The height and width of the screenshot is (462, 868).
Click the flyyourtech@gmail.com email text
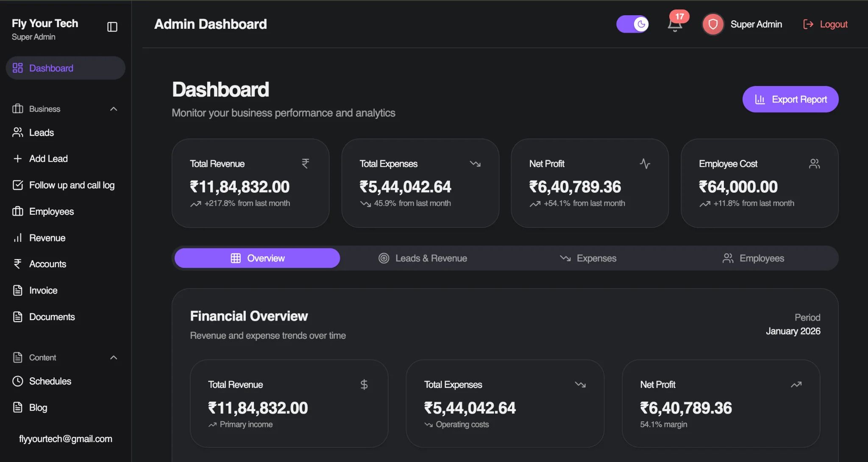coord(66,439)
